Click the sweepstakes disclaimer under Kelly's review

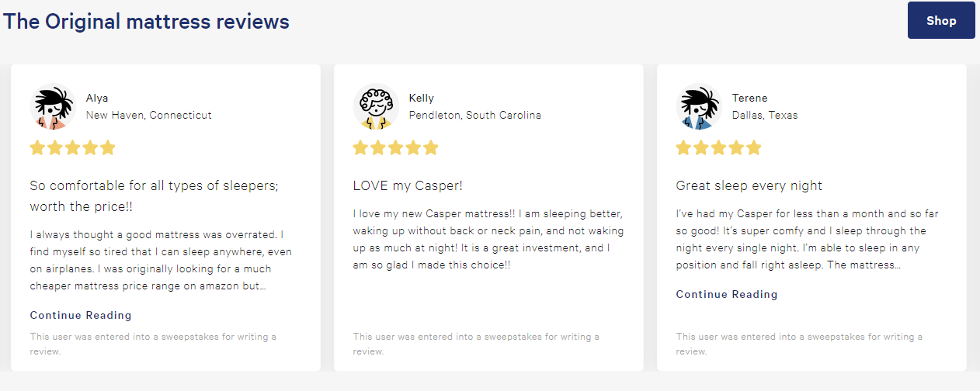(x=475, y=344)
